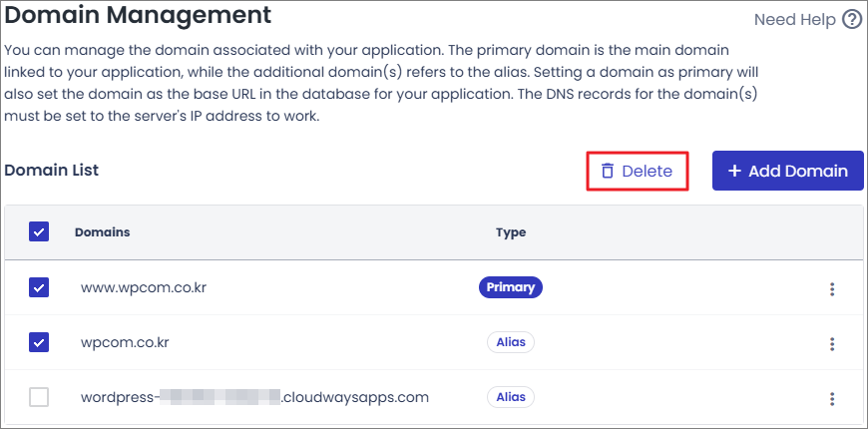Click the Alias badge for cloudwaysapps.com
Viewport: 868px width, 429px height.
pos(511,397)
